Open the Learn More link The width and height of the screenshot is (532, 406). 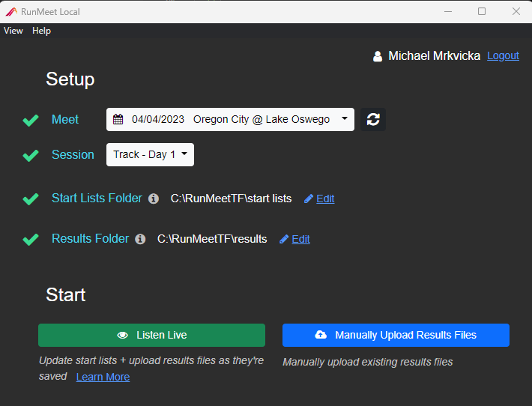[x=103, y=378]
